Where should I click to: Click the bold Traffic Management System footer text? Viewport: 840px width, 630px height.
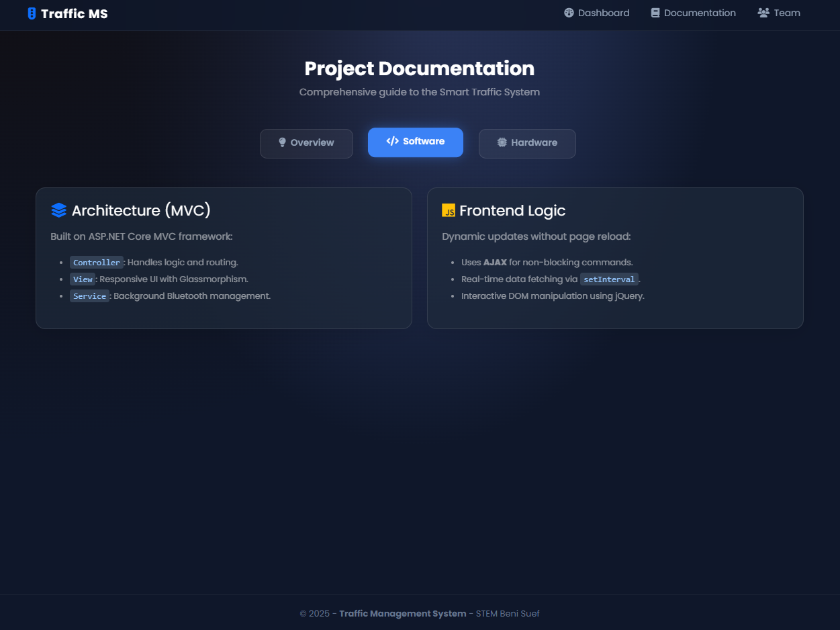click(402, 613)
